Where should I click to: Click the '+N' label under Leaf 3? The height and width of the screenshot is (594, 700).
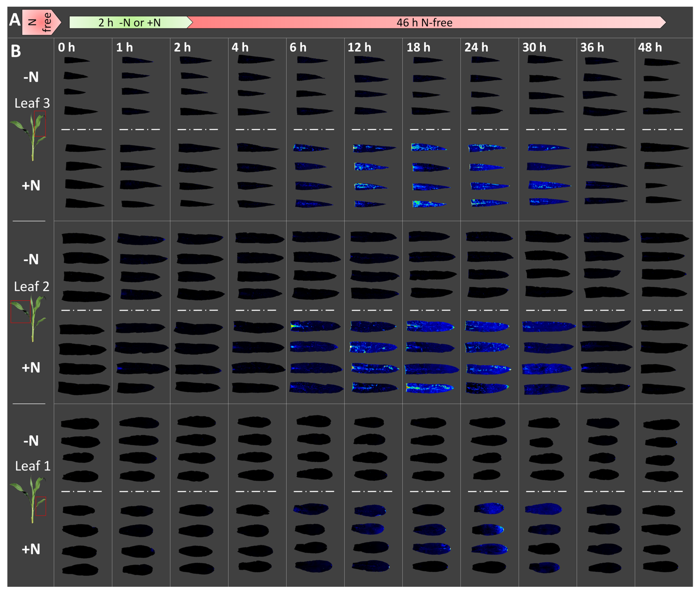[31, 185]
